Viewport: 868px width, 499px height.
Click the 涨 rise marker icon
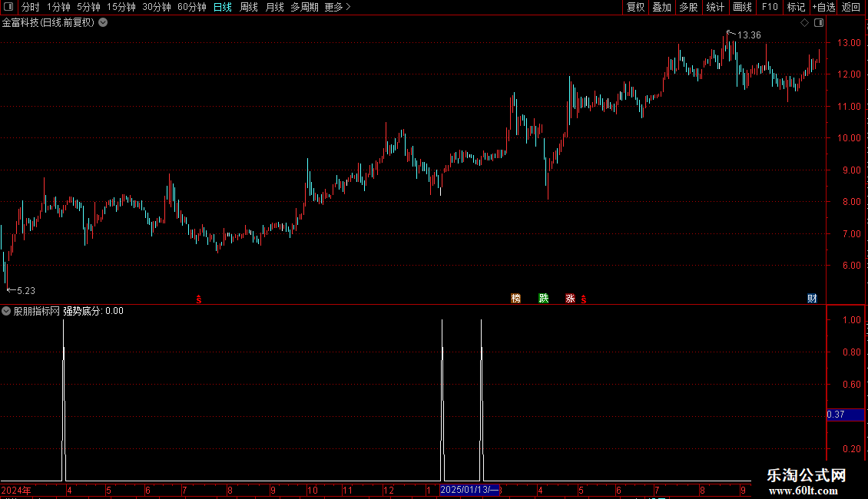(570, 298)
